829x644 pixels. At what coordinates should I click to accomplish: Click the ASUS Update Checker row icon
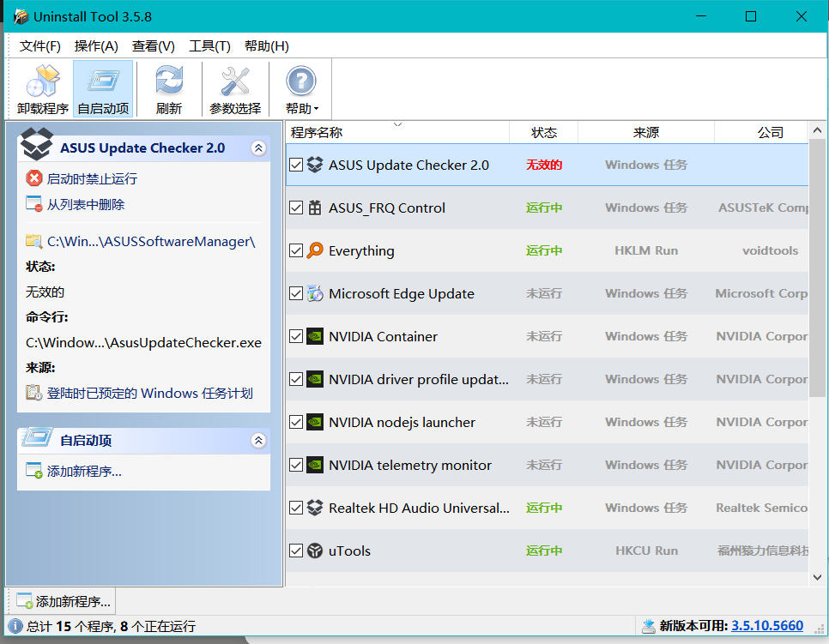click(315, 165)
